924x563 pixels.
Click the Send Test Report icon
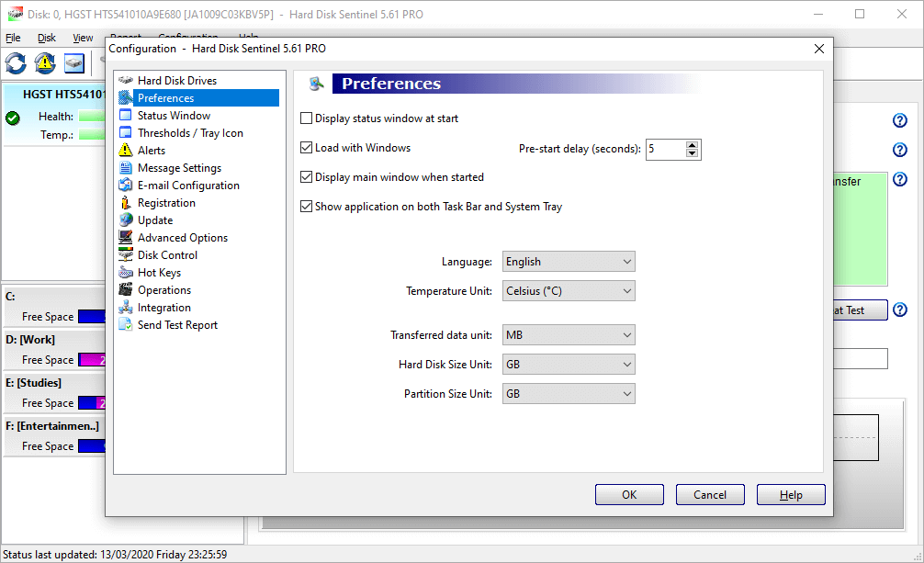[126, 324]
